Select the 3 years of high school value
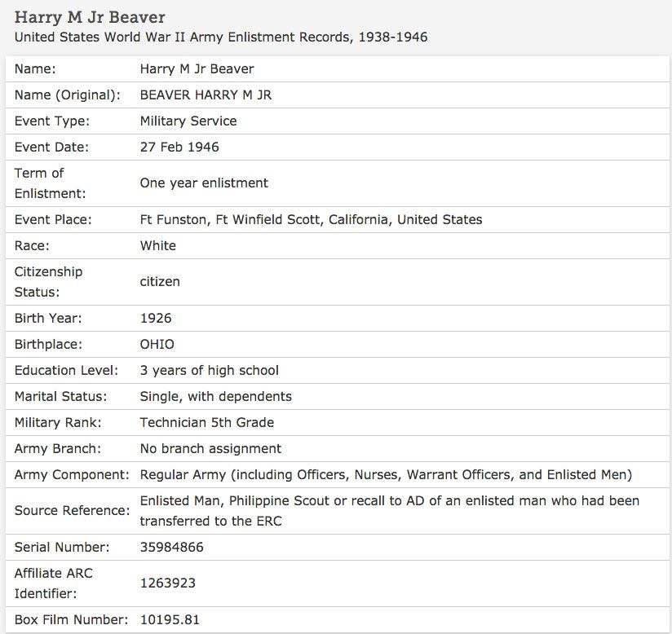Image resolution: width=672 pixels, height=634 pixels. [x=210, y=371]
